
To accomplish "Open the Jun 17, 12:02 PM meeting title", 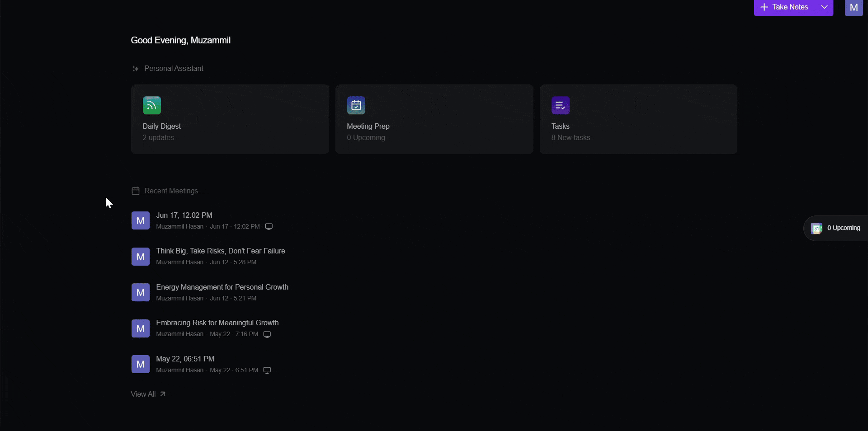I will tap(184, 215).
